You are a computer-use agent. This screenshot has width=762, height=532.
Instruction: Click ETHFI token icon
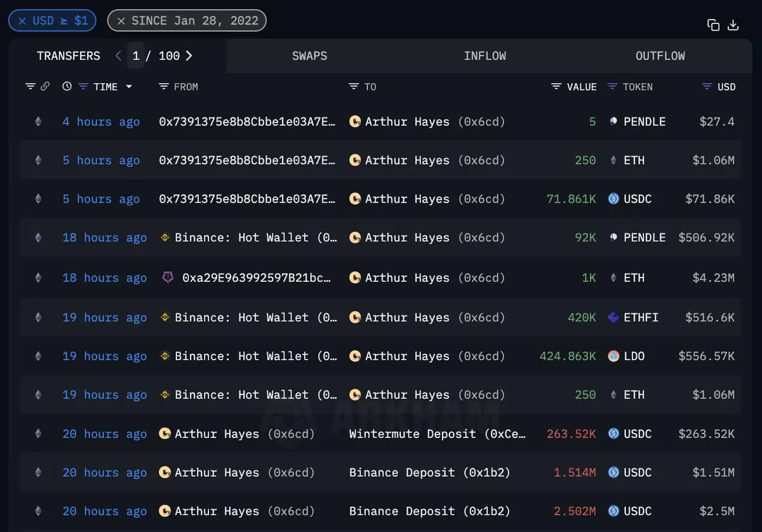(613, 317)
